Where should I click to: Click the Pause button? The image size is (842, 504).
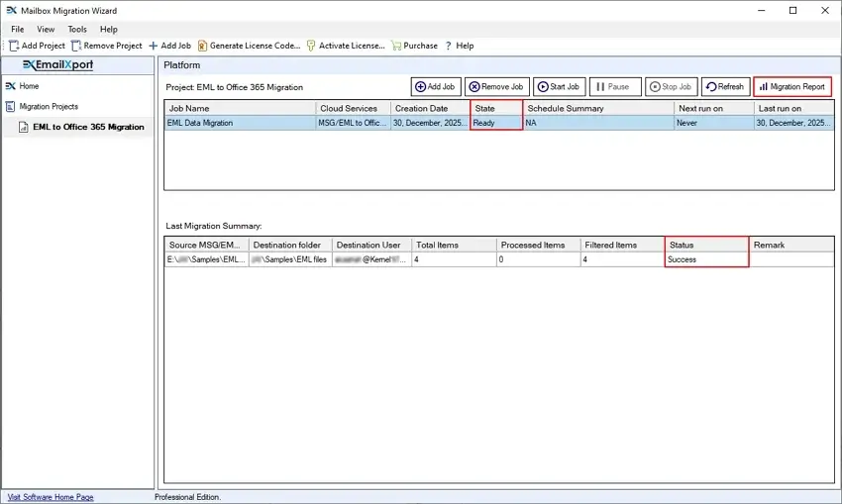pyautogui.click(x=615, y=86)
